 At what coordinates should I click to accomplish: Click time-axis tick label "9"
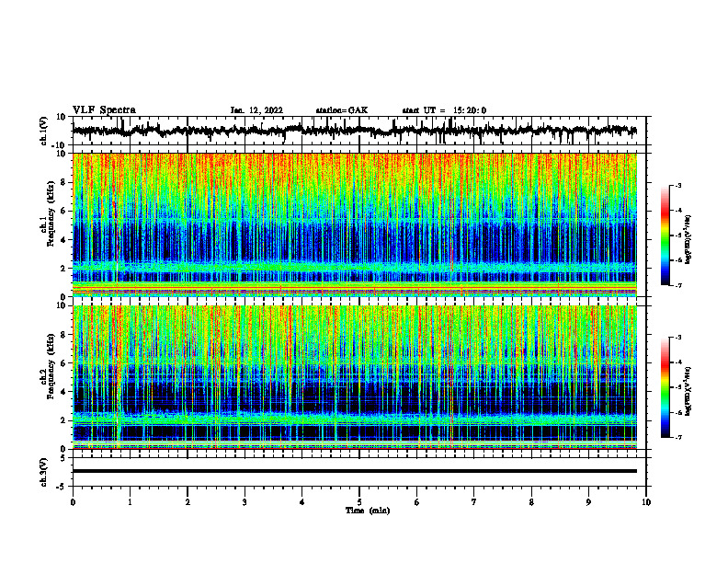coord(588,502)
